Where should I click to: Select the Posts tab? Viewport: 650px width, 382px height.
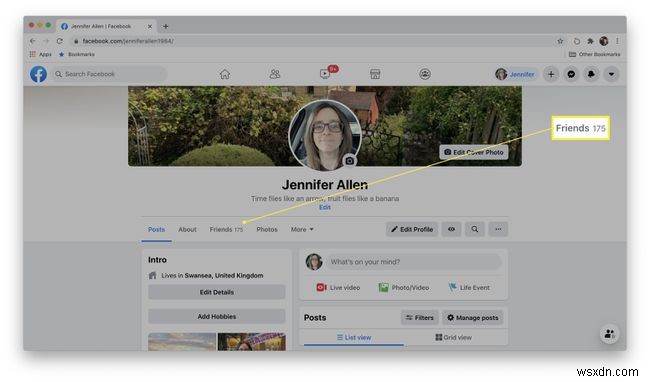[x=156, y=229]
